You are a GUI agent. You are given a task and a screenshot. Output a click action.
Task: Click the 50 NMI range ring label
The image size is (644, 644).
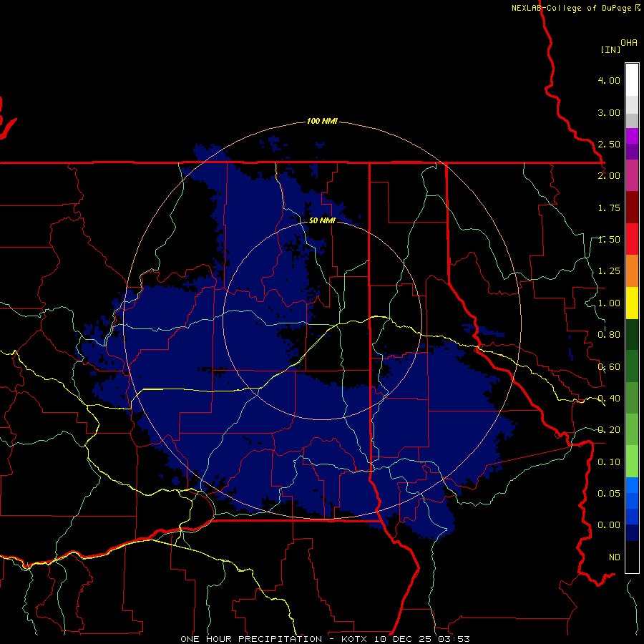[322, 221]
